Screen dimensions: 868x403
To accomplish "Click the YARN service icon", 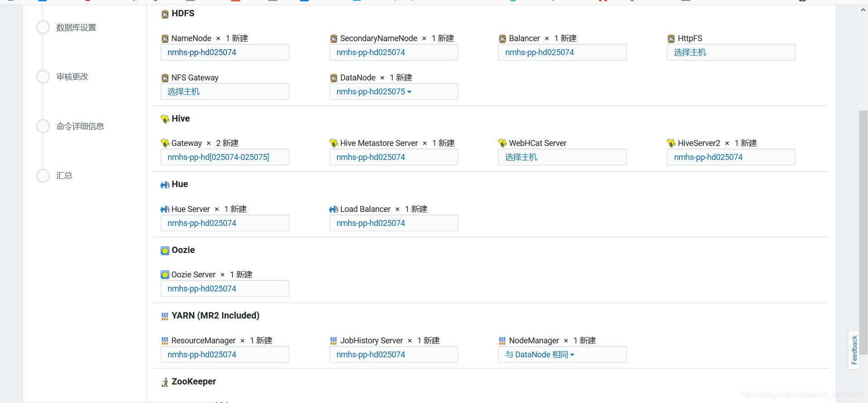I will pos(165,316).
